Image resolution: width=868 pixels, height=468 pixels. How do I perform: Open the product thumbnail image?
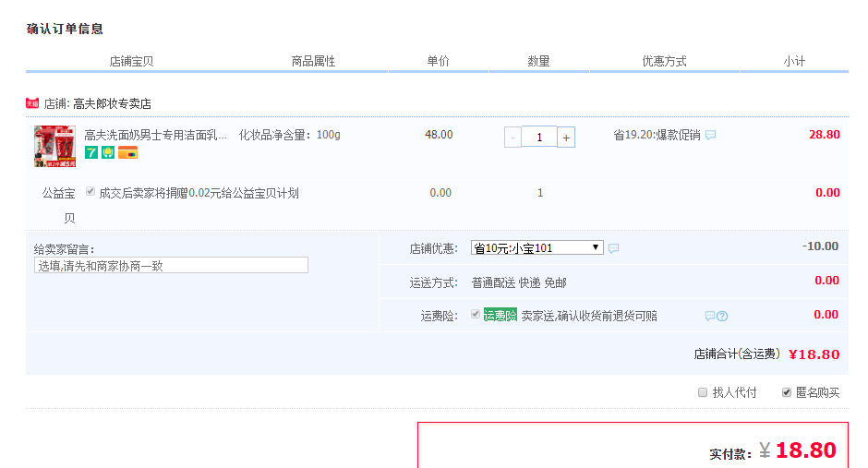(54, 147)
